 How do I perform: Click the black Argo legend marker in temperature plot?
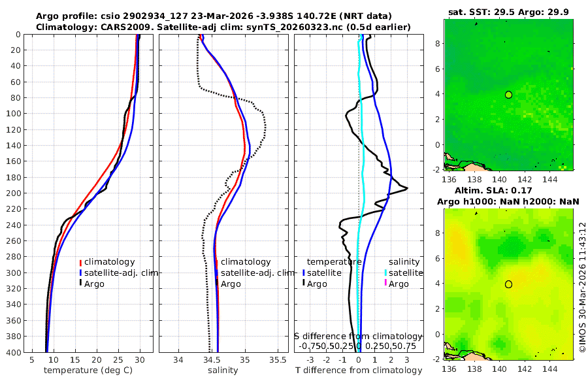click(x=80, y=284)
